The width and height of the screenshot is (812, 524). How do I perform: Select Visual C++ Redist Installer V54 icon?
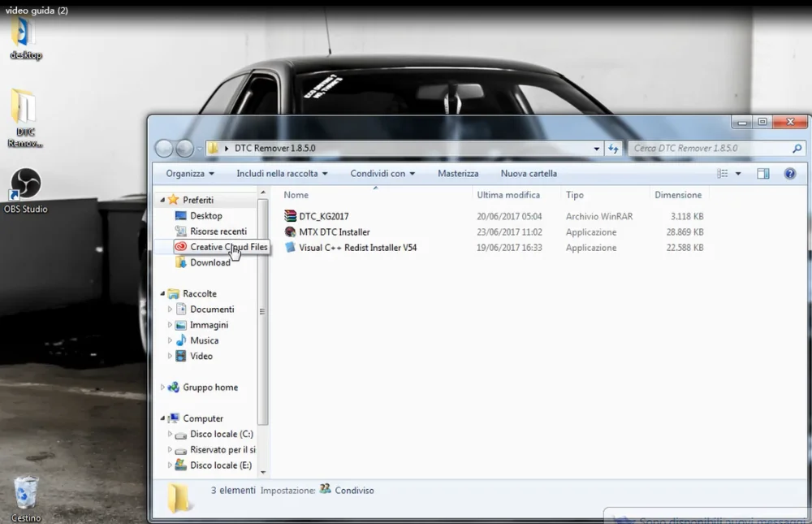(290, 247)
